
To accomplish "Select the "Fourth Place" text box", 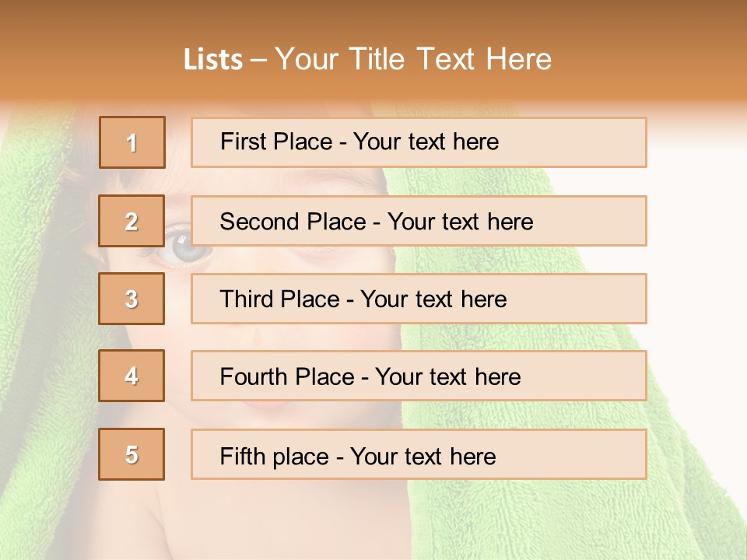I will [419, 376].
